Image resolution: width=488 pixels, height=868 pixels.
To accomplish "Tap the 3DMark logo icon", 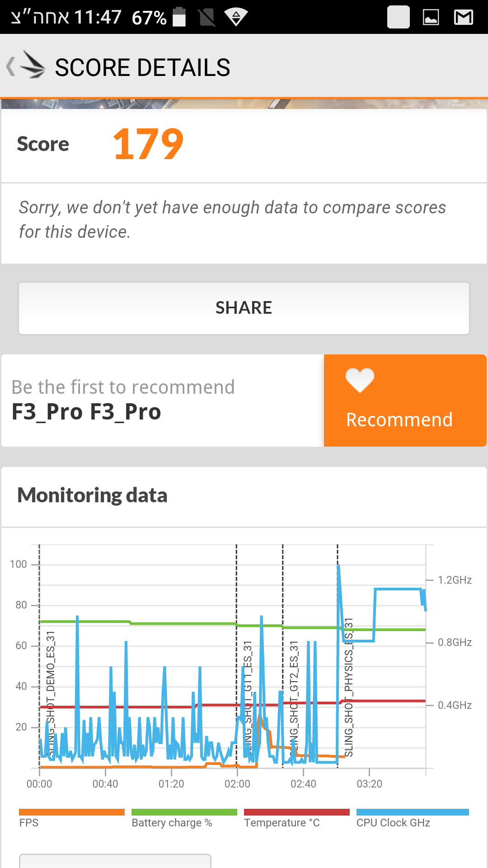I will tap(33, 66).
